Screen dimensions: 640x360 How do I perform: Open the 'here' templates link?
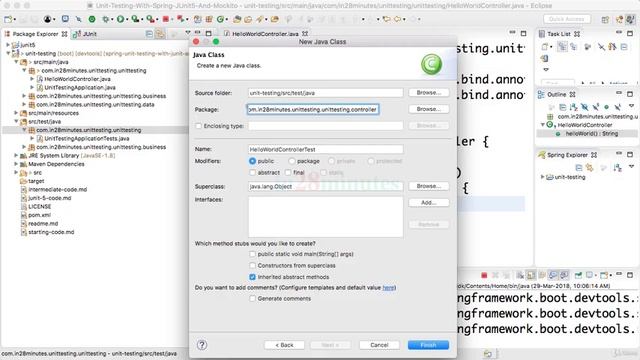[x=388, y=287]
